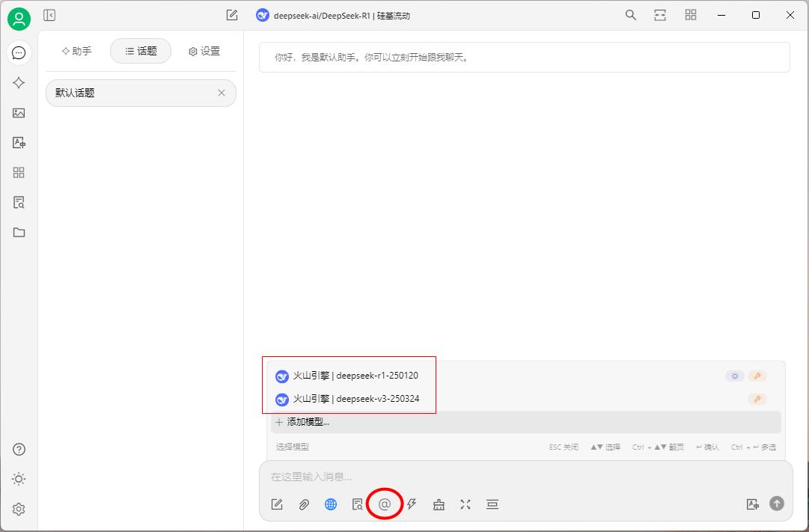The width and height of the screenshot is (809, 532).
Task: Click the ESC 关闭 hint text
Action: tap(564, 447)
